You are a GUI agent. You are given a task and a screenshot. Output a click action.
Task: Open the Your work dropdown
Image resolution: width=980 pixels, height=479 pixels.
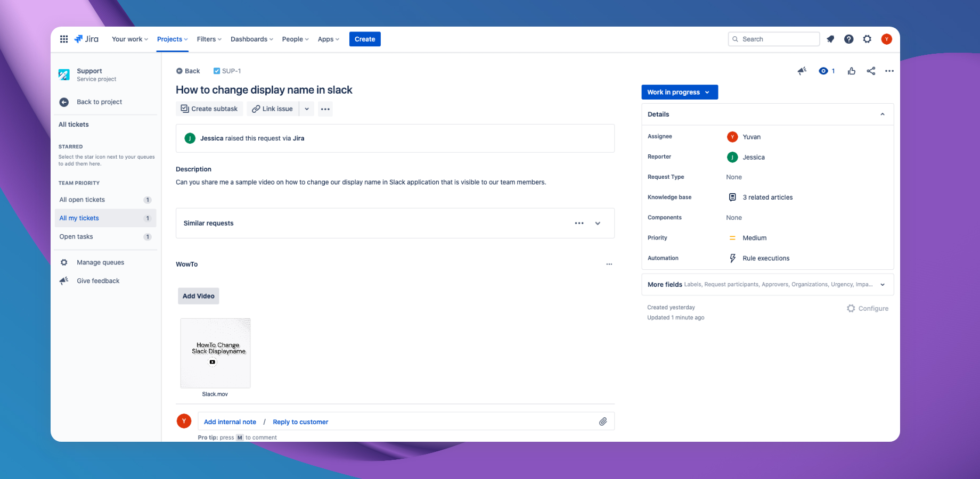pos(130,39)
